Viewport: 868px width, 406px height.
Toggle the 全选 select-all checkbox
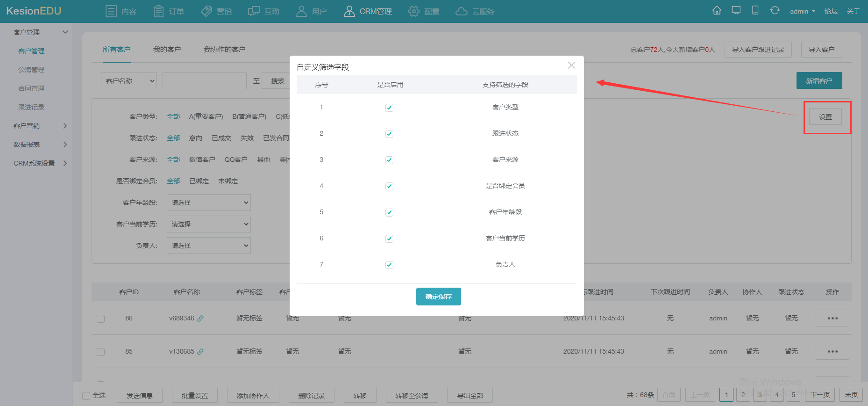coord(86,396)
